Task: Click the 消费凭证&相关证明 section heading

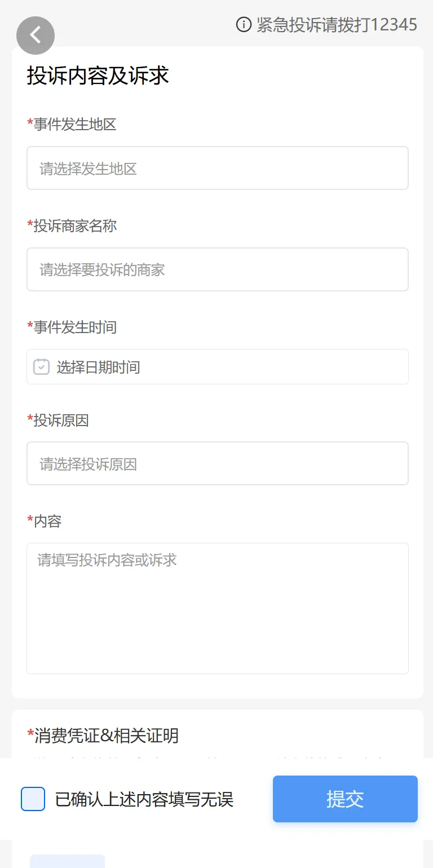Action: [106, 736]
